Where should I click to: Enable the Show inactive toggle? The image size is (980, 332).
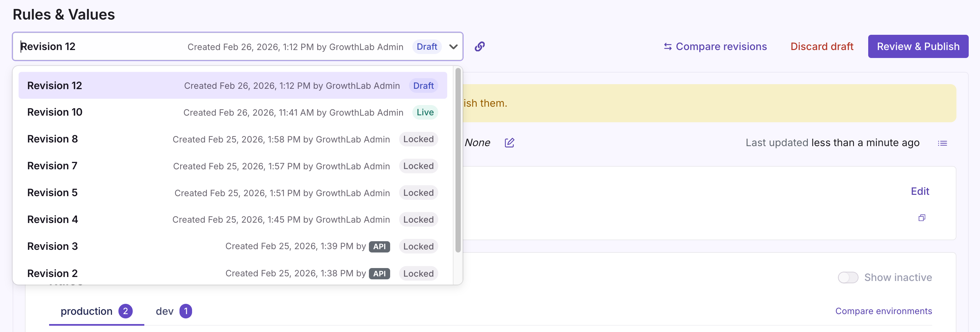tap(848, 277)
